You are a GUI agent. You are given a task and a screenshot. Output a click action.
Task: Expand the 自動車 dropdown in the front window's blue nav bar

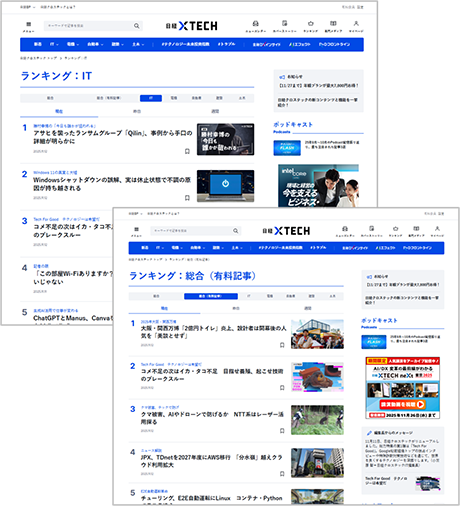pyautogui.click(x=198, y=248)
